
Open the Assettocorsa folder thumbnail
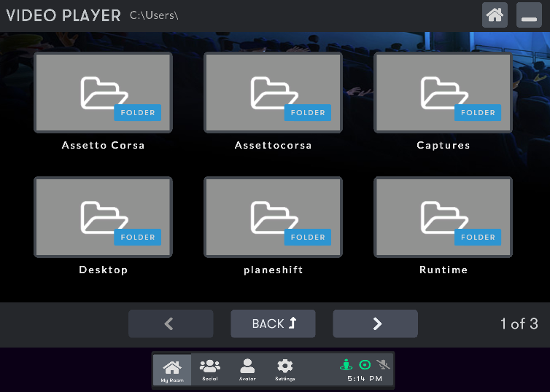274,93
